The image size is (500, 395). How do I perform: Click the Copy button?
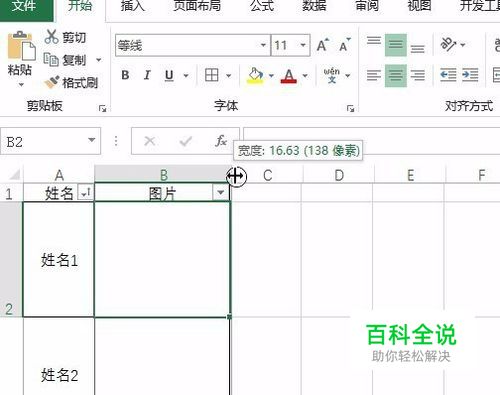pyautogui.click(x=65, y=60)
